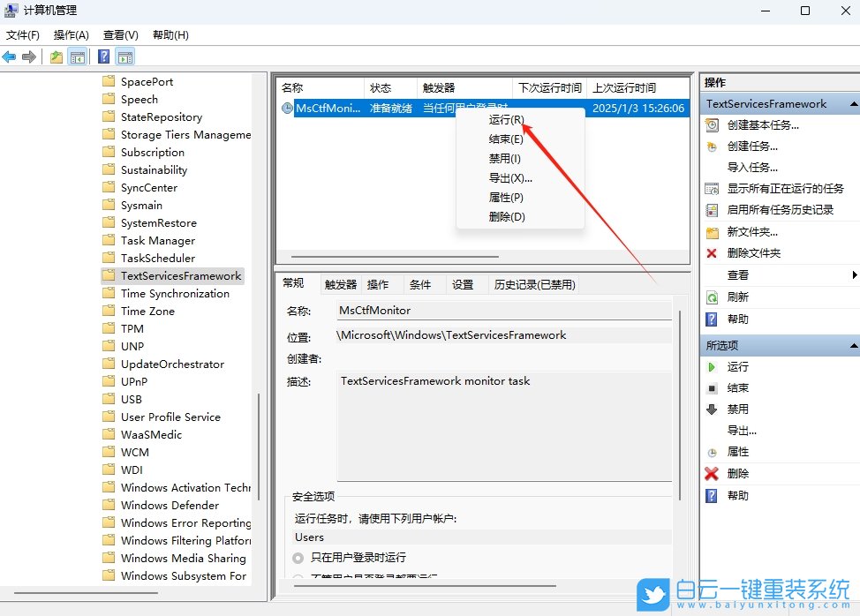Click the 显示所有正在运行的任务 icon

coord(713,188)
